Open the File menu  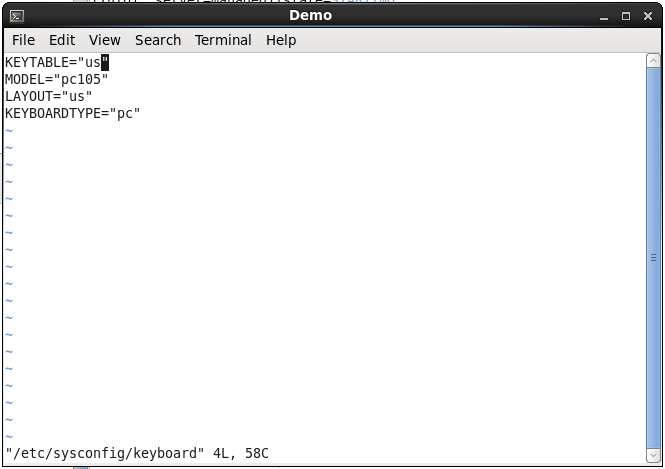[23, 40]
